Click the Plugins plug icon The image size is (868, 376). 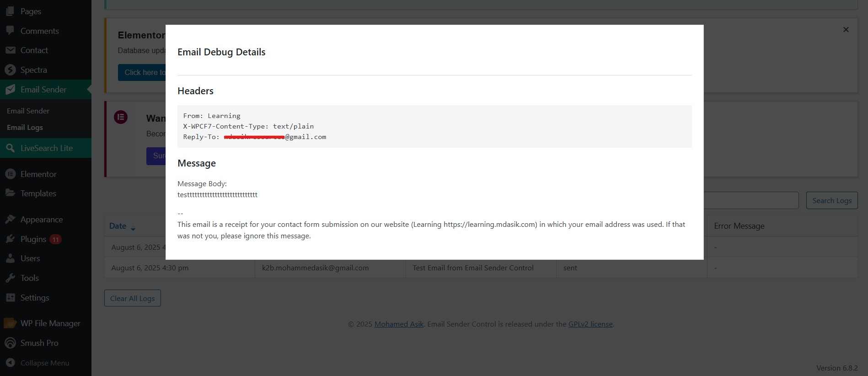point(10,239)
